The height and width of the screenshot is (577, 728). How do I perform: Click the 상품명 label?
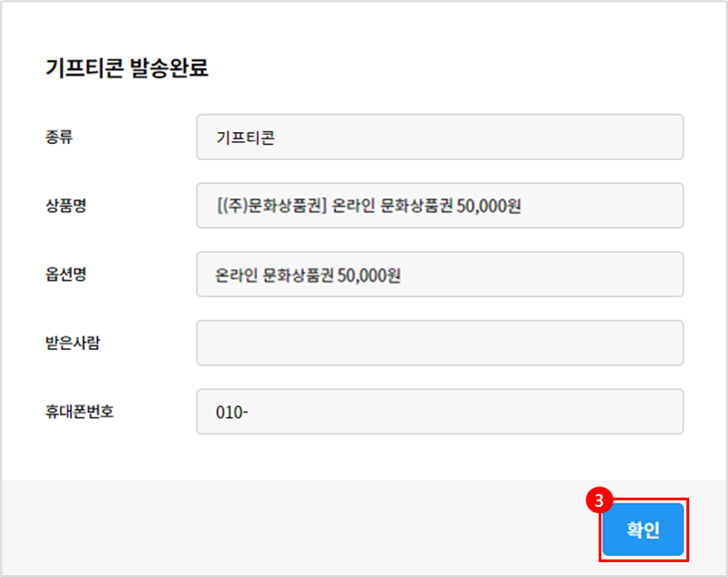click(66, 206)
